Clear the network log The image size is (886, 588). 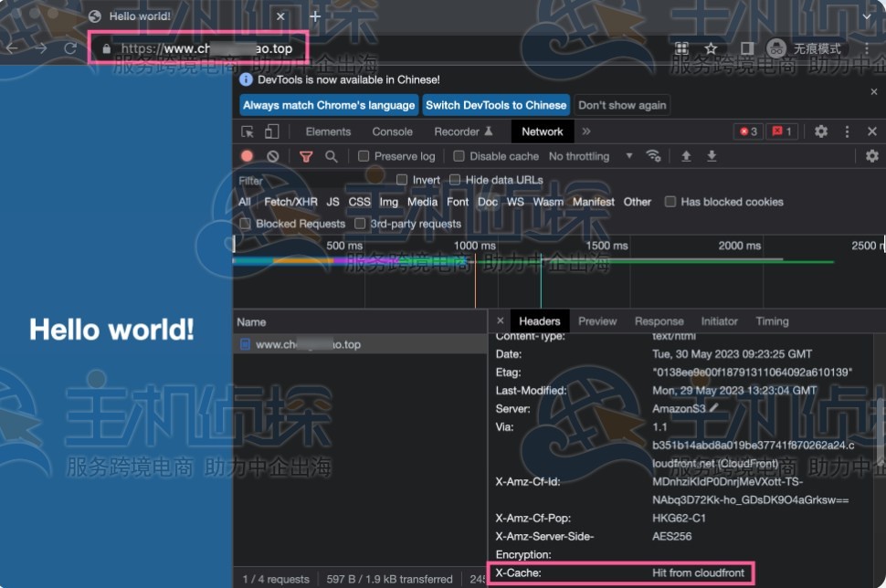coord(272,156)
